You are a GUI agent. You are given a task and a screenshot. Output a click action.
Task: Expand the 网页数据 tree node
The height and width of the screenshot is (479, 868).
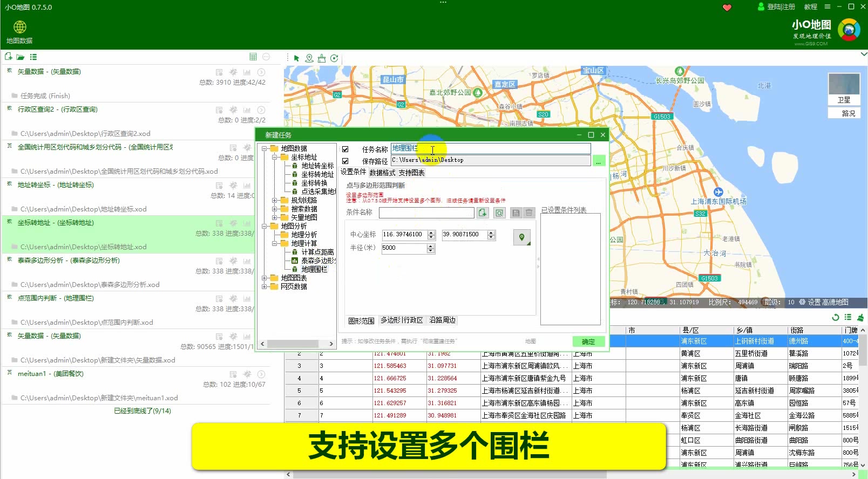(265, 286)
